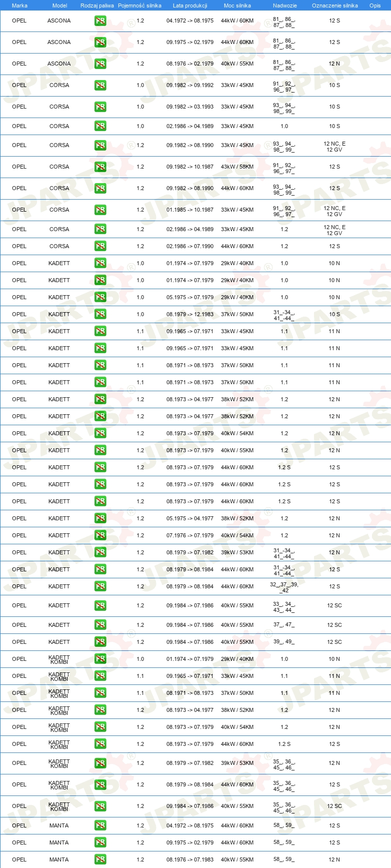Click the Oznaczenie silnika column header
Screen dimensions: 391x868
click(334, 6)
